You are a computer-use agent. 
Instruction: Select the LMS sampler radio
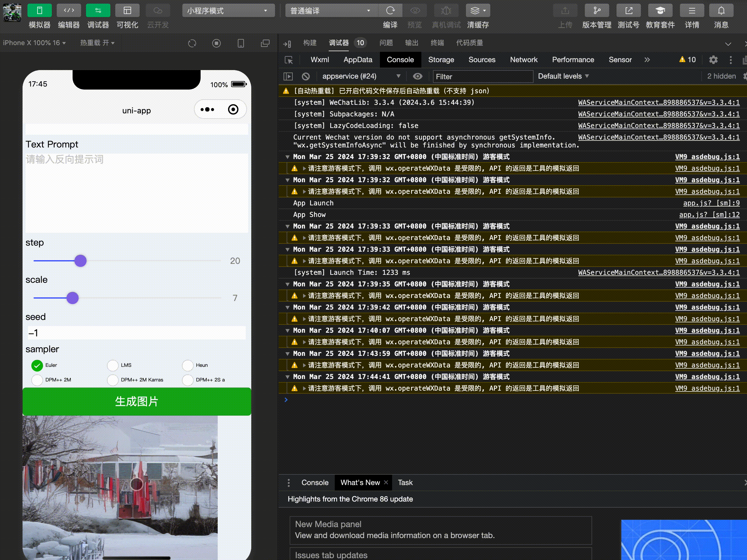[113, 365]
